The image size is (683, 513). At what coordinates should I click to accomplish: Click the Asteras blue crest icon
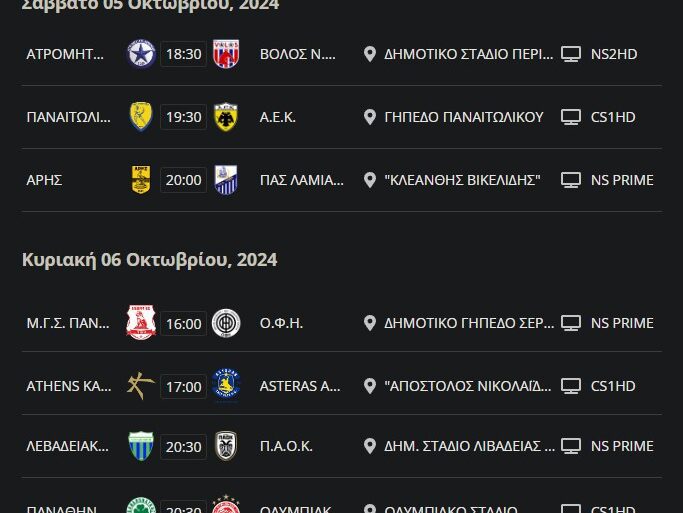pos(226,385)
